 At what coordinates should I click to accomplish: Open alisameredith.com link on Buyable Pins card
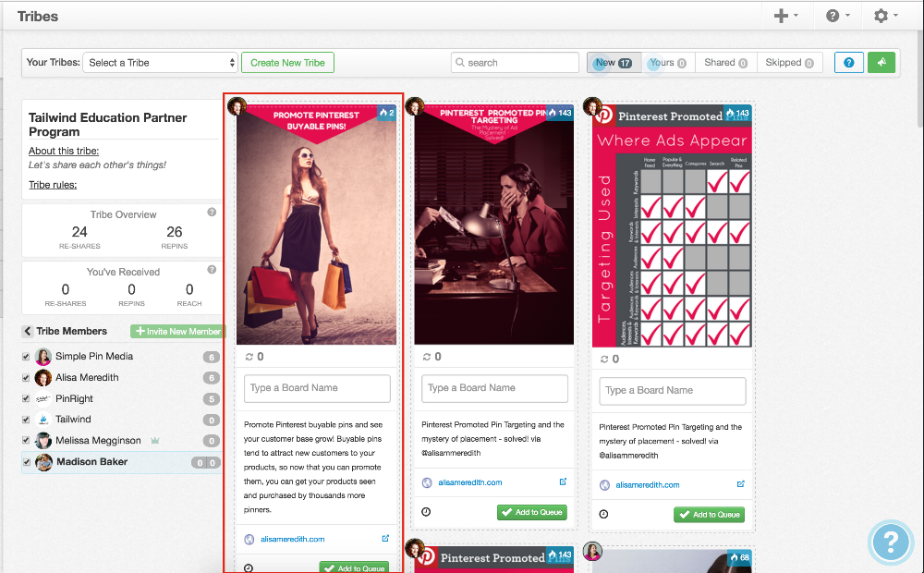pyautogui.click(x=292, y=540)
